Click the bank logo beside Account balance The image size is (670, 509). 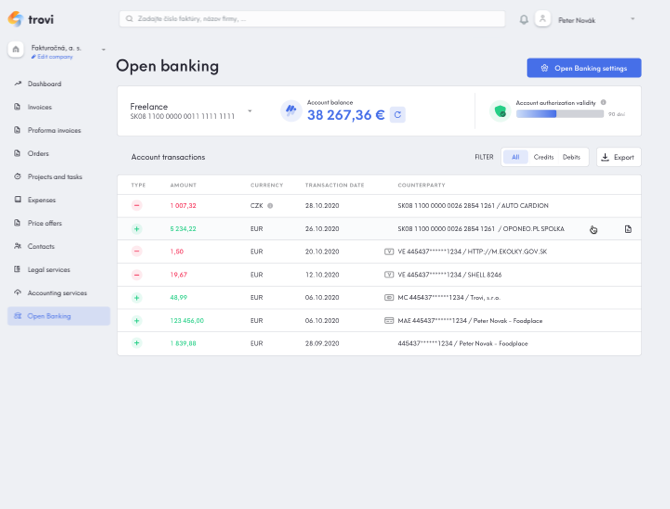[x=291, y=111]
